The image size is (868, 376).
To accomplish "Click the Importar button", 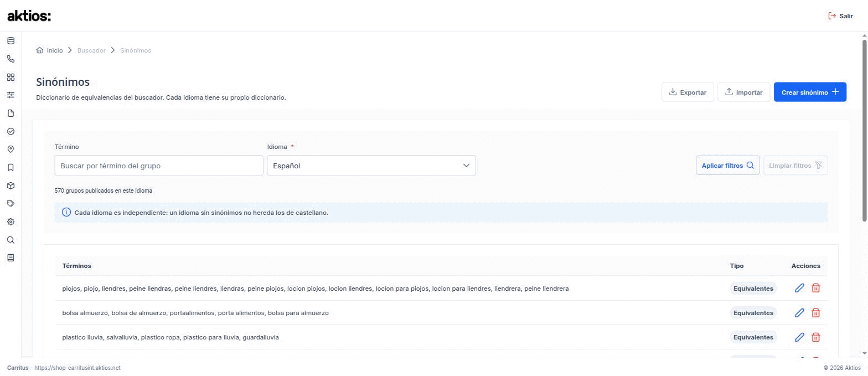I will [x=743, y=92].
